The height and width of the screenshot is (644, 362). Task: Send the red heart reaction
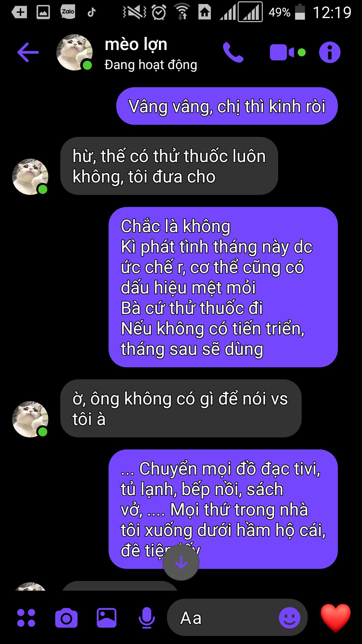(336, 618)
